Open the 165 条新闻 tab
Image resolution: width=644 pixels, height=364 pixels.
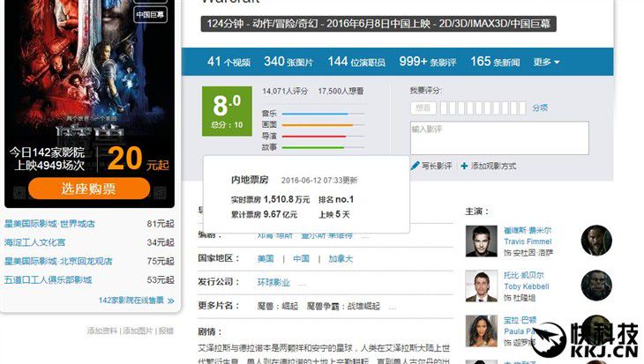[495, 62]
